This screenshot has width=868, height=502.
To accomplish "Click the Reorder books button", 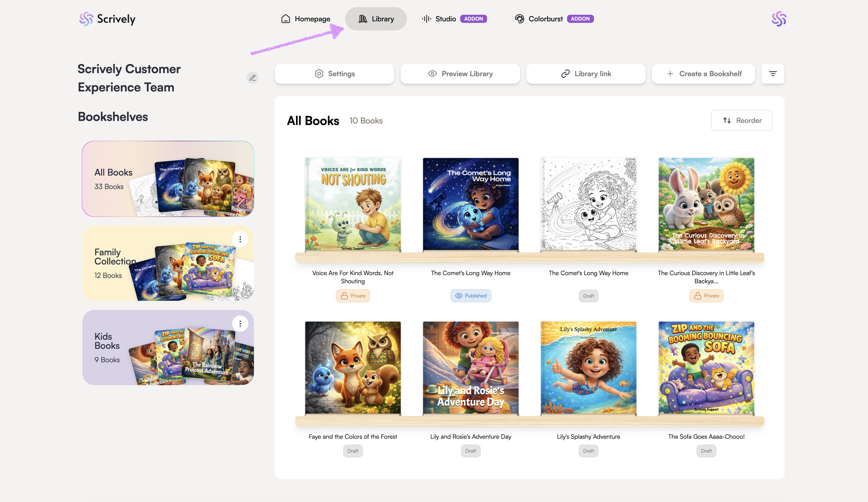I will pos(742,120).
